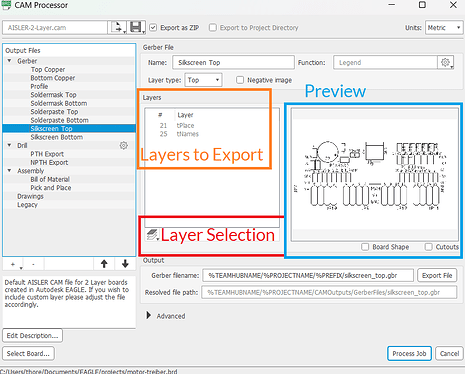This screenshot has width=465, height=374.
Task: Click Edit Description button
Action: [x=32, y=335]
